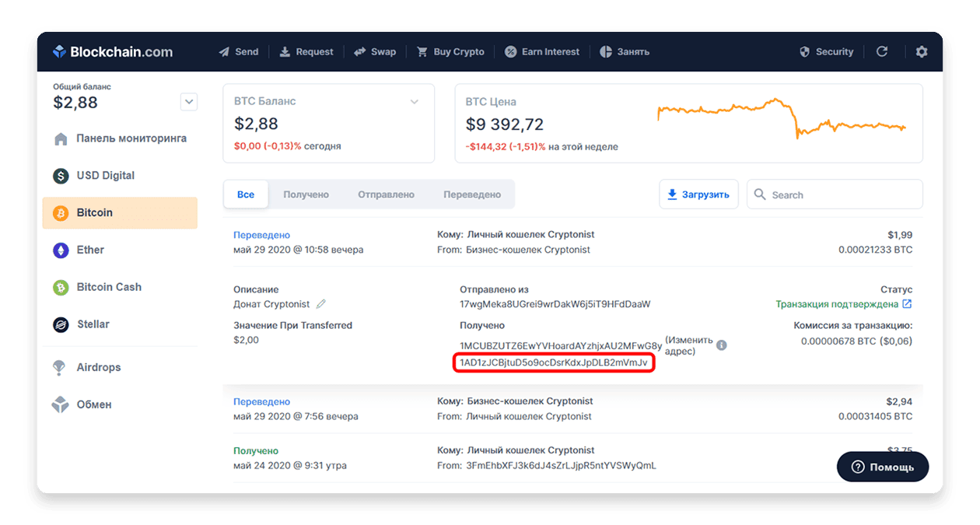The width and height of the screenshot is (980, 525).
Task: Click address 3FmEhbXFJ3k6dJ4sZrLJjpR5ntYVSWyQmL
Action: [560, 466]
